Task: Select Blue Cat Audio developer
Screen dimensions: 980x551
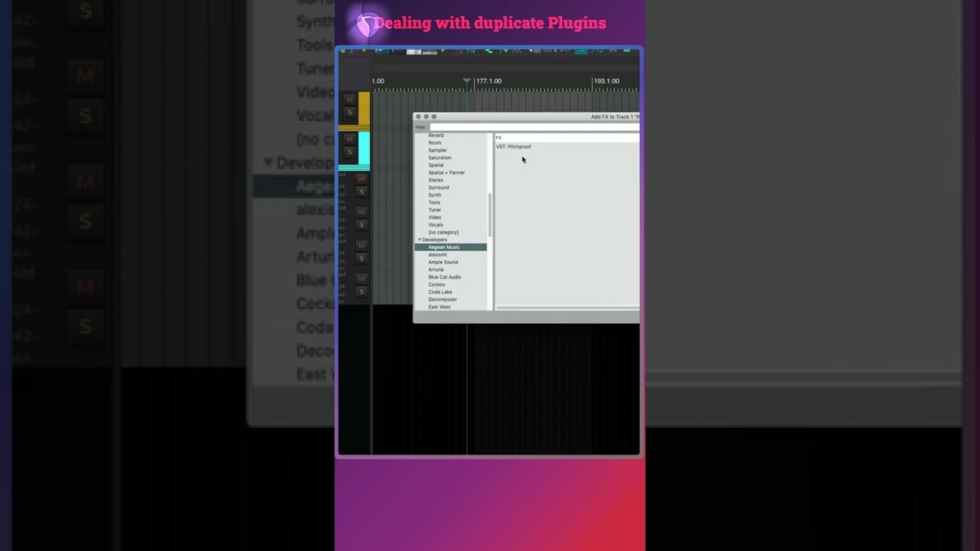Action: (x=444, y=277)
